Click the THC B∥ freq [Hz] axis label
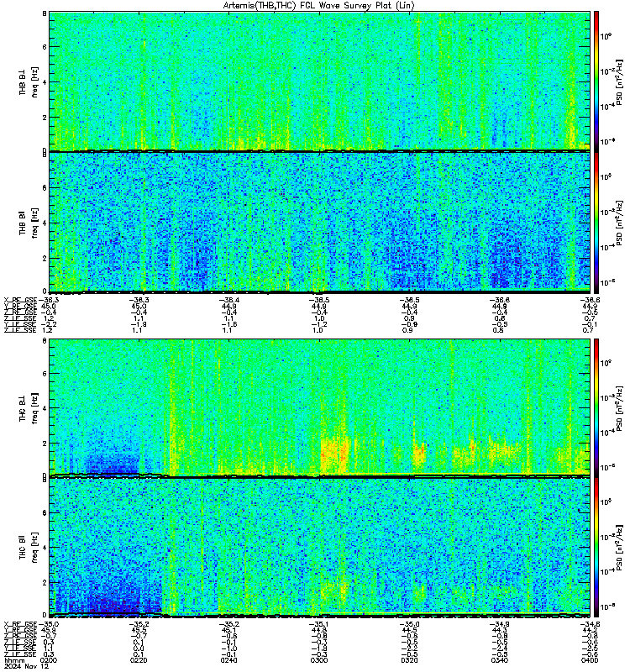The width and height of the screenshot is (630, 672). click(29, 548)
